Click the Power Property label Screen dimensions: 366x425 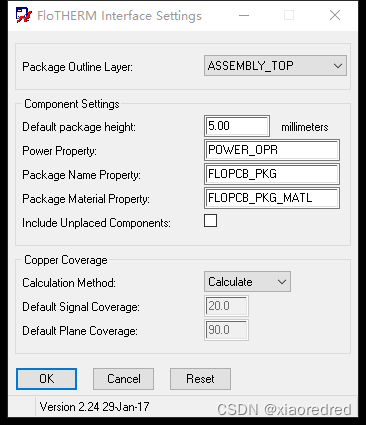click(59, 151)
